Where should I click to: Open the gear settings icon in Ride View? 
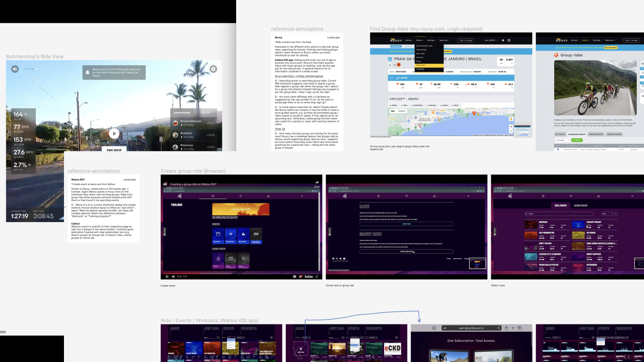pyautogui.click(x=213, y=69)
